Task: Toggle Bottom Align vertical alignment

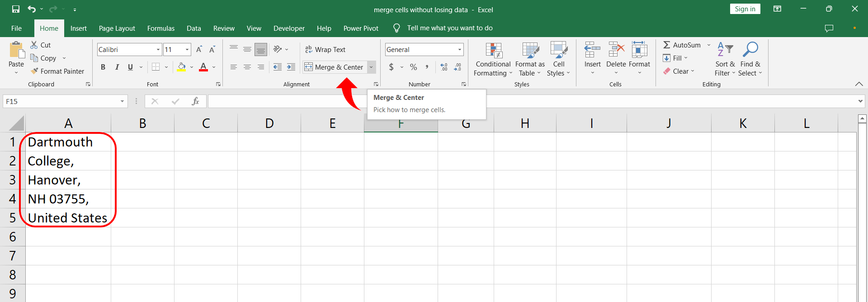Action: click(x=261, y=49)
